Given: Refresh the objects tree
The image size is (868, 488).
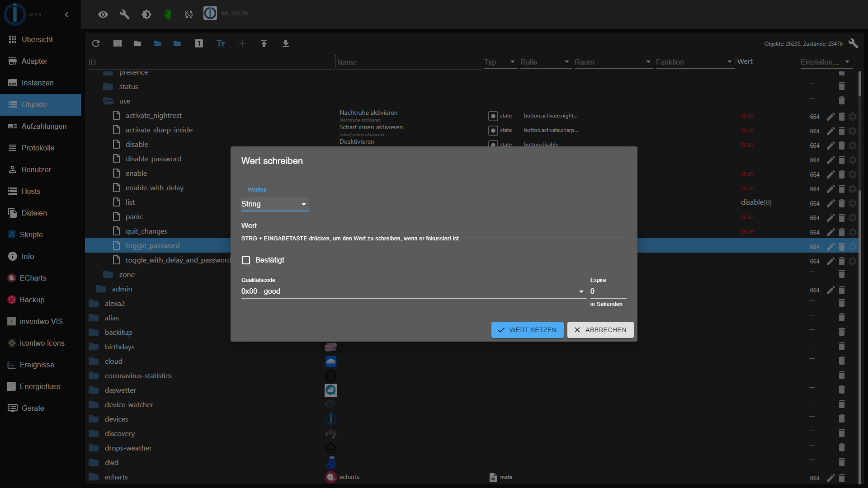Looking at the screenshot, I should pos(96,43).
